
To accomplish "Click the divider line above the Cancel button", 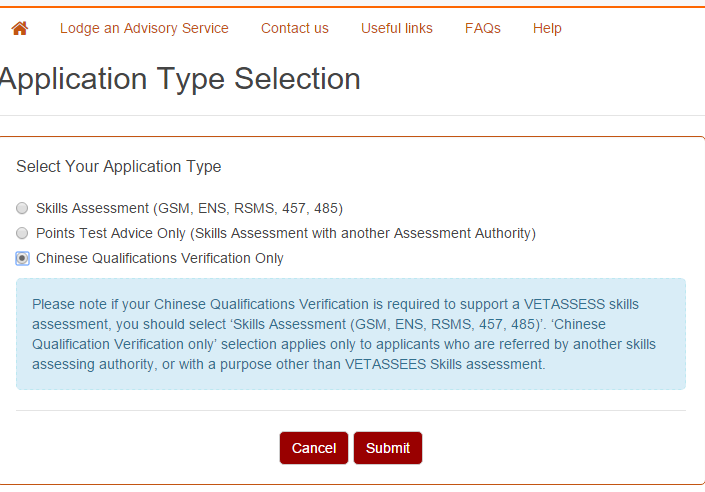I will [x=351, y=410].
